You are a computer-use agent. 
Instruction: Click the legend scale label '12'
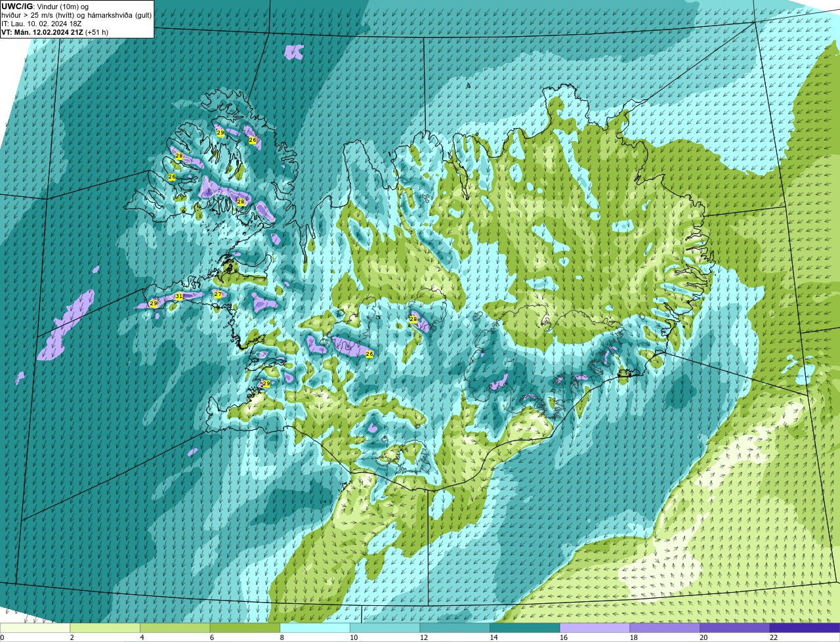[x=424, y=637]
